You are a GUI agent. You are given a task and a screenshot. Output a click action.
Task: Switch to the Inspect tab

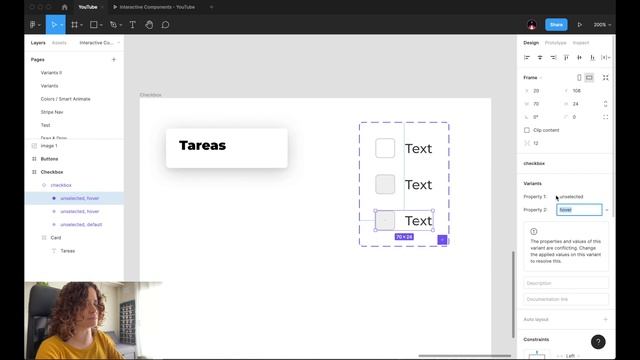click(x=581, y=43)
